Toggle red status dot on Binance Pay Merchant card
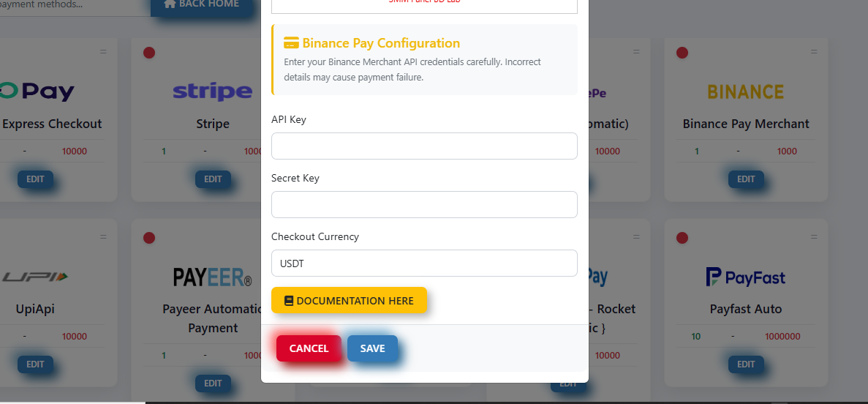Image resolution: width=868 pixels, height=404 pixels. coord(682,53)
